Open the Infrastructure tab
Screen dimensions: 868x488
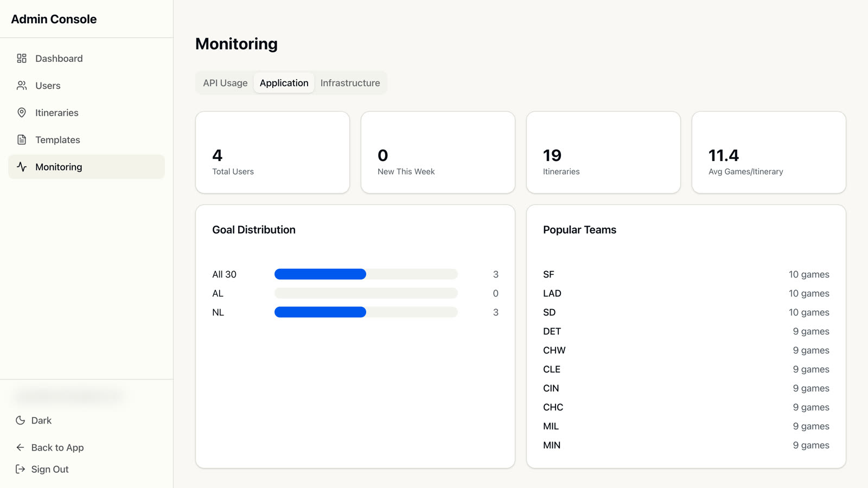point(350,83)
